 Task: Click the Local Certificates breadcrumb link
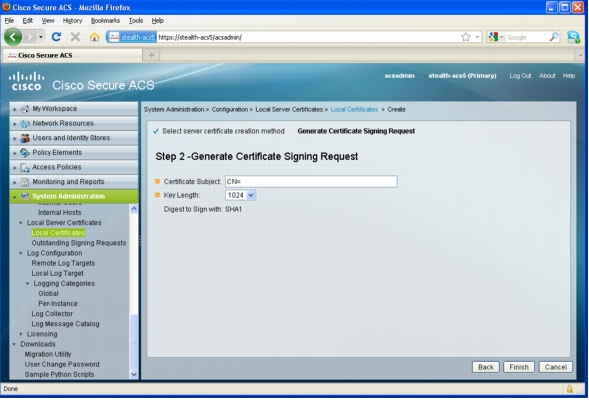(354, 109)
